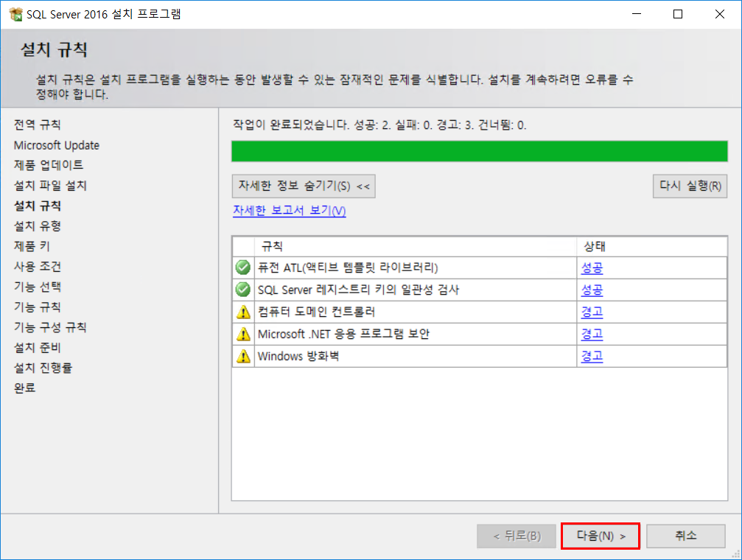Select the 기능 구성 규칙 step

tap(50, 327)
